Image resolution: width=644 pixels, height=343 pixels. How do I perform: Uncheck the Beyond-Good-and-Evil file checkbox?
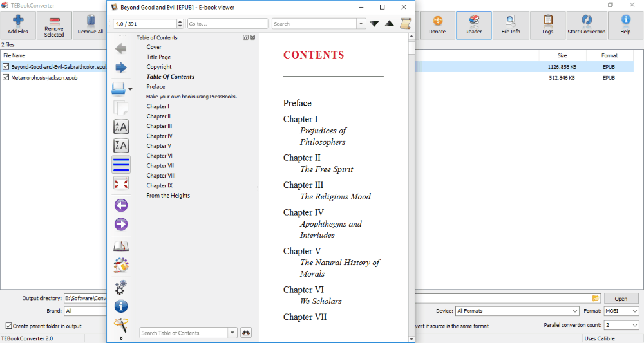6,66
